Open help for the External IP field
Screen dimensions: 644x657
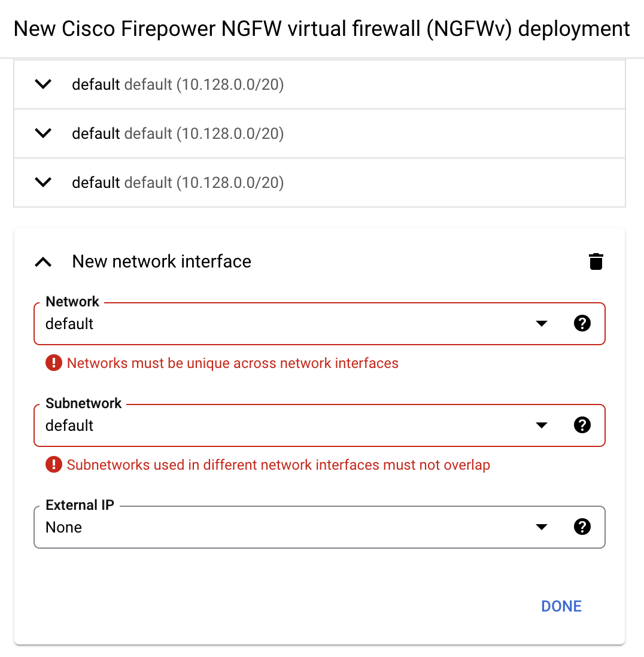pyautogui.click(x=582, y=527)
